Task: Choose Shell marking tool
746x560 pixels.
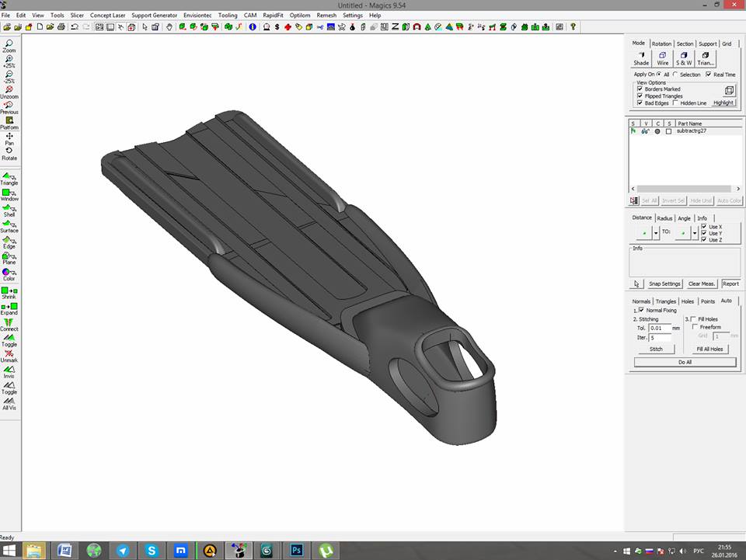Action: point(9,210)
